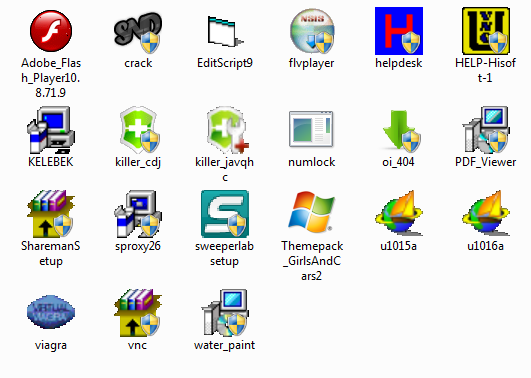Image resolution: width=531 pixels, height=378 pixels.
Task: Select the vnc archive icon
Action: point(138,313)
